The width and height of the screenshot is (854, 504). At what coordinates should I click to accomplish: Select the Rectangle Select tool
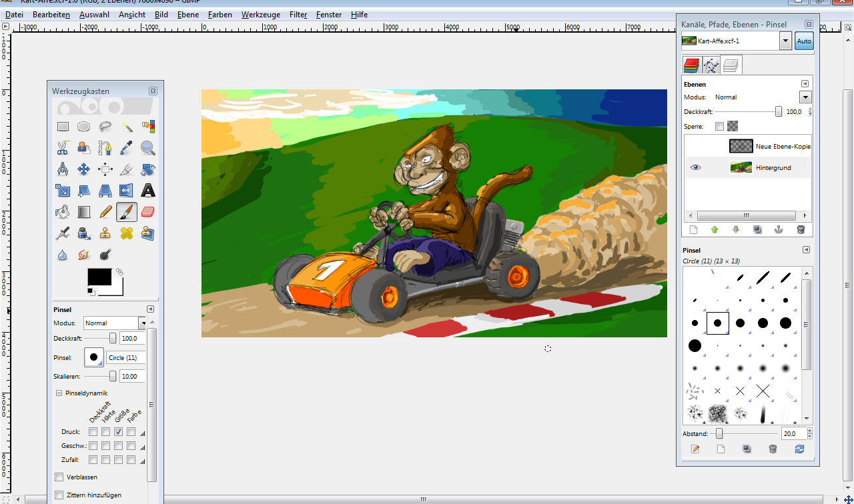click(x=63, y=127)
